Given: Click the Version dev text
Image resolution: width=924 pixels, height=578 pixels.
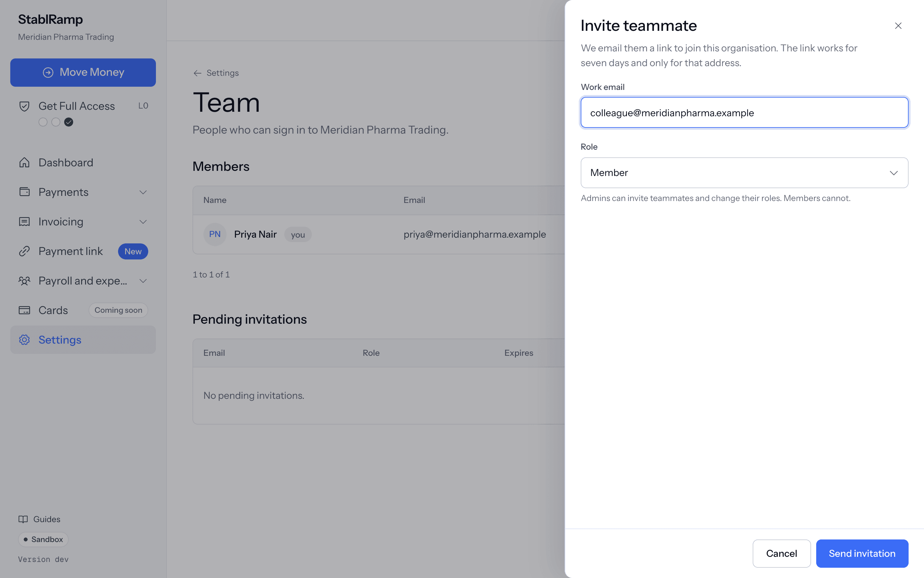Looking at the screenshot, I should [43, 559].
